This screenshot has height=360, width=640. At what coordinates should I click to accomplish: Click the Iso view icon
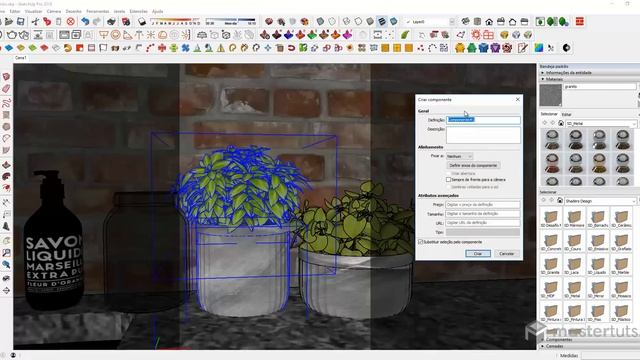click(x=465, y=22)
